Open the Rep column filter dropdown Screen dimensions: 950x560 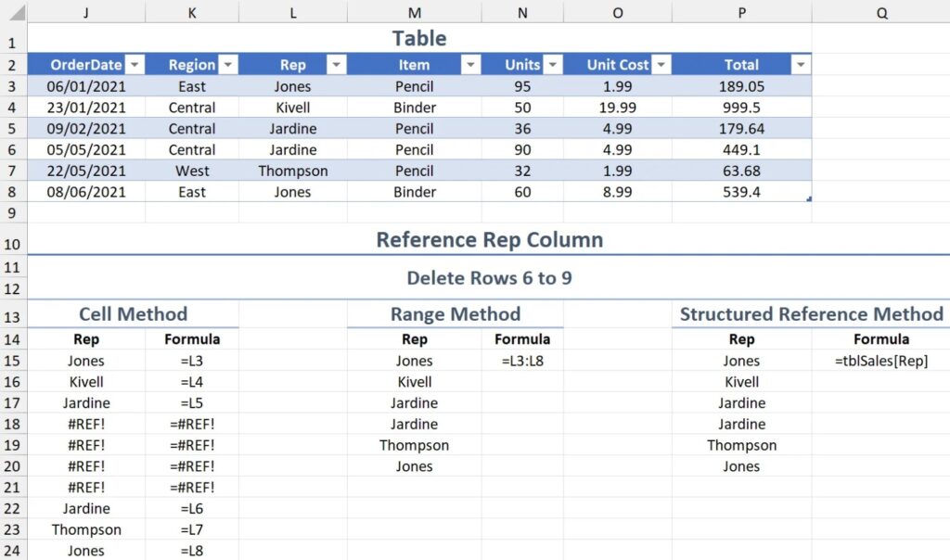(x=336, y=64)
